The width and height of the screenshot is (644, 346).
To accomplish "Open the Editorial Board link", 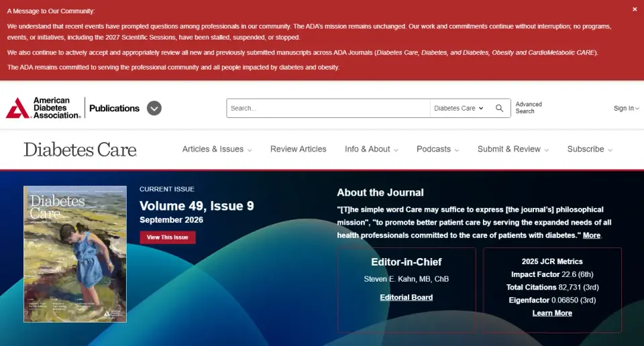I will [x=407, y=297].
